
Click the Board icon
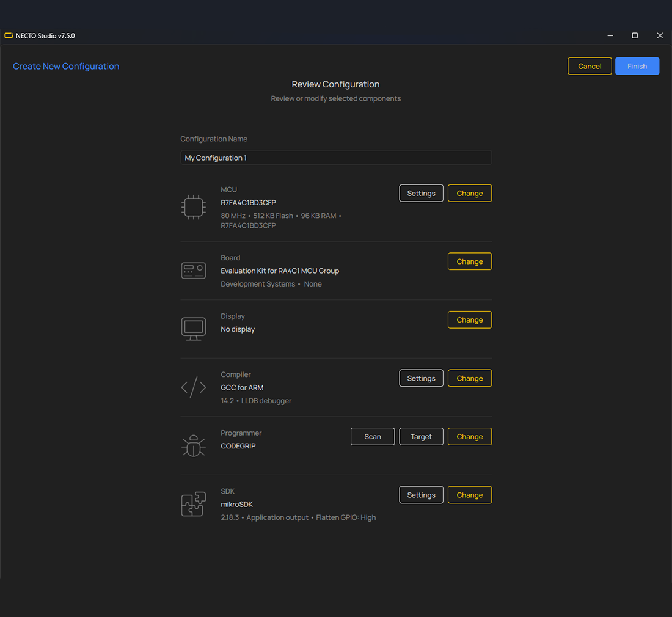(193, 271)
